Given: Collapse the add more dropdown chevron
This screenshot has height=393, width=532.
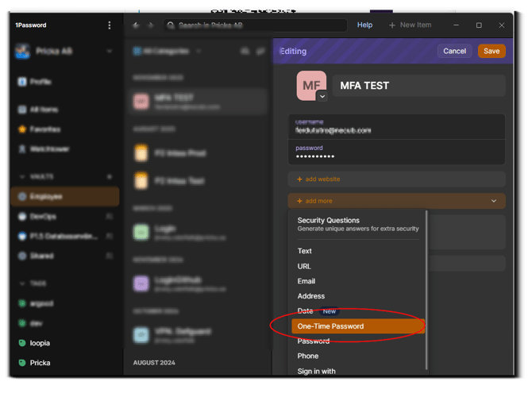Looking at the screenshot, I should (494, 202).
